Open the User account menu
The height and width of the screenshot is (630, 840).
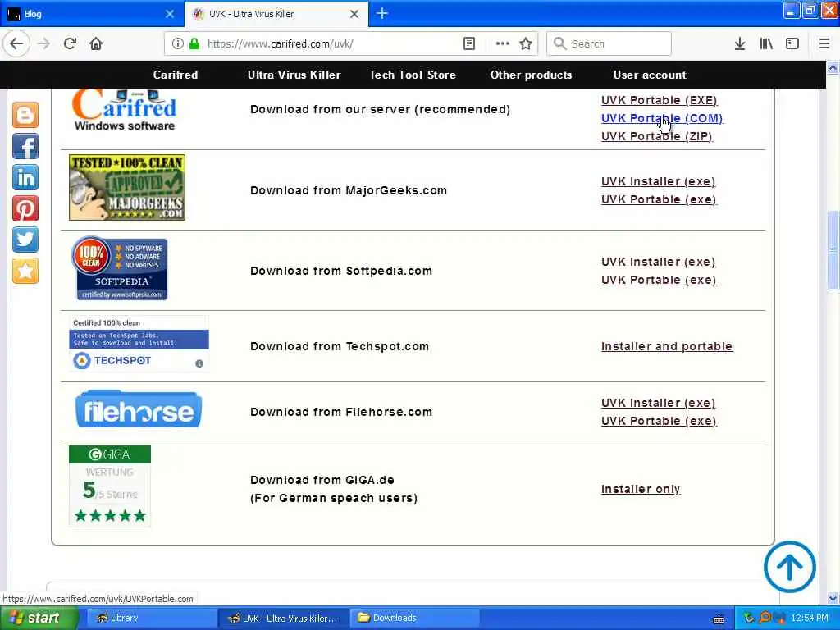(650, 75)
